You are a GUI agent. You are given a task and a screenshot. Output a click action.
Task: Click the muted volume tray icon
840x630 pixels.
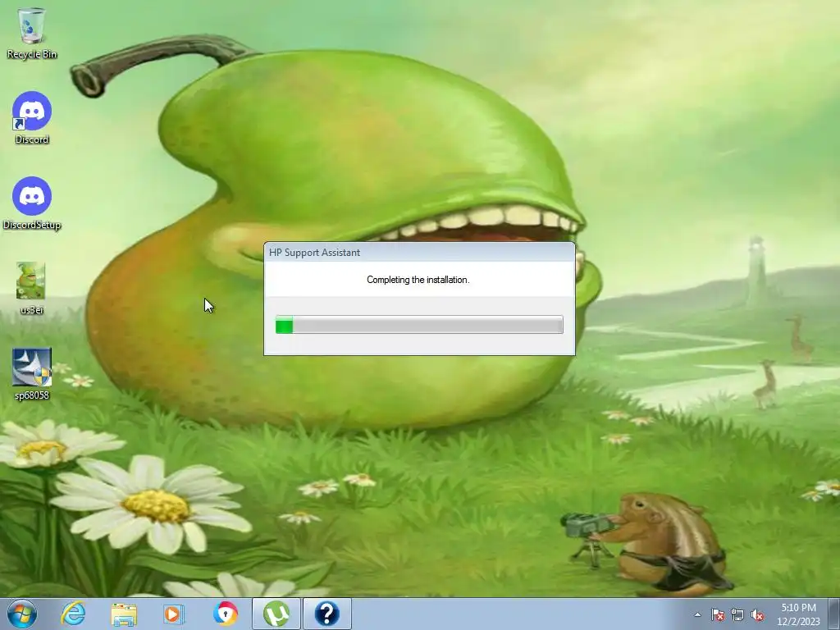pyautogui.click(x=757, y=614)
